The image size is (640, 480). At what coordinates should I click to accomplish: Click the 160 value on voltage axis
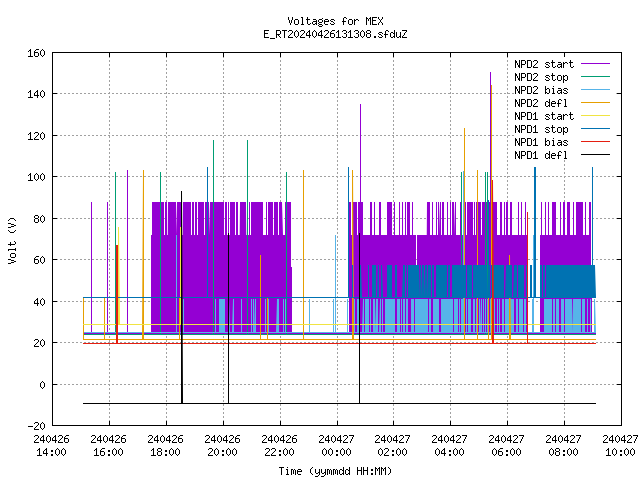[36, 53]
